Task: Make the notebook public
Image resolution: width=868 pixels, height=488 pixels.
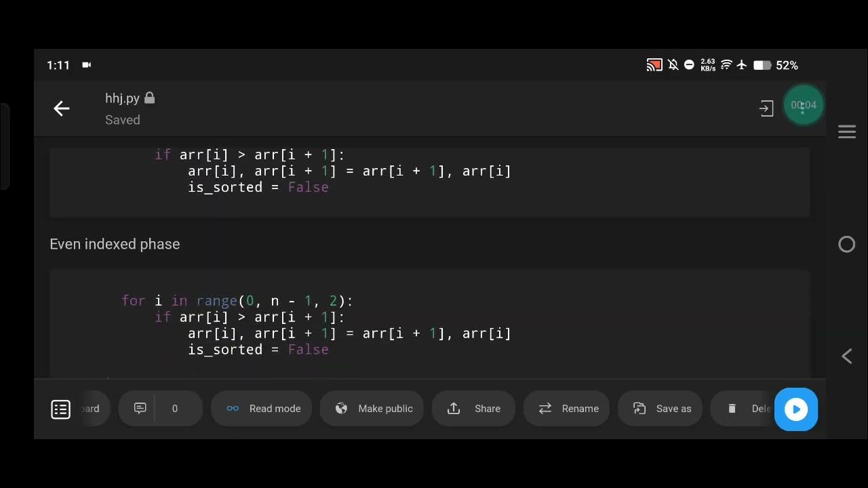Action: tap(372, 409)
